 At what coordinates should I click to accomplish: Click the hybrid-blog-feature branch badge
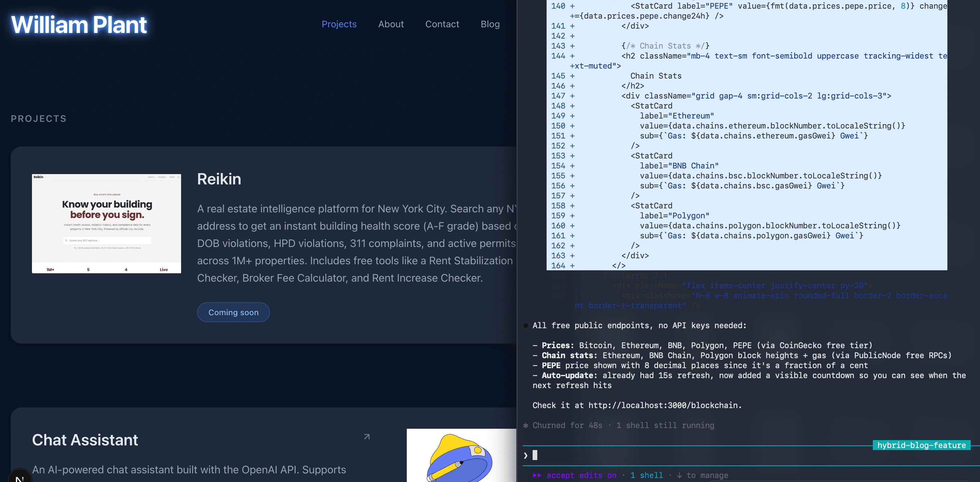tap(921, 445)
